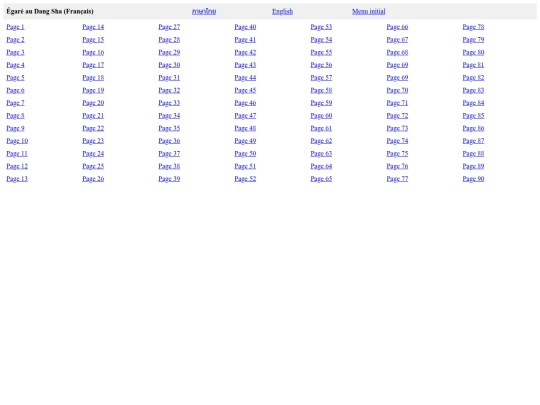
Task: Open the Page 1 link
Action: coord(15,27)
